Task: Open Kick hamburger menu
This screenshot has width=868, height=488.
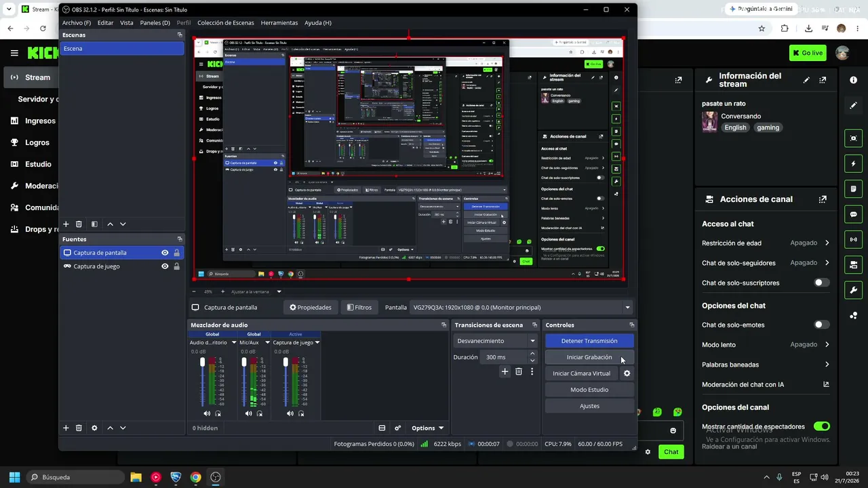Action: tap(14, 53)
